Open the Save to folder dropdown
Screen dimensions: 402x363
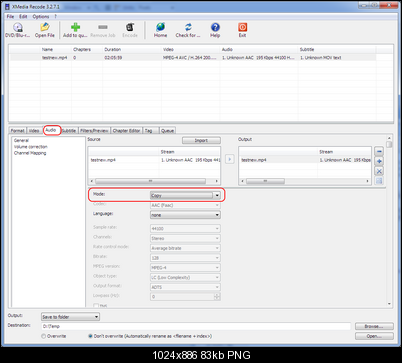tap(70, 317)
